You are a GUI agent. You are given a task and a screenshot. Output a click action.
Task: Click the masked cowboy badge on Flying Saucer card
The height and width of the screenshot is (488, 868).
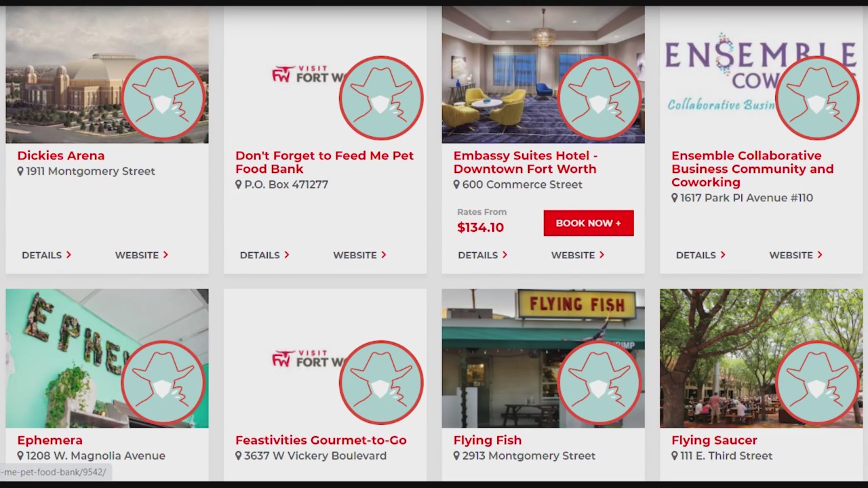817,383
